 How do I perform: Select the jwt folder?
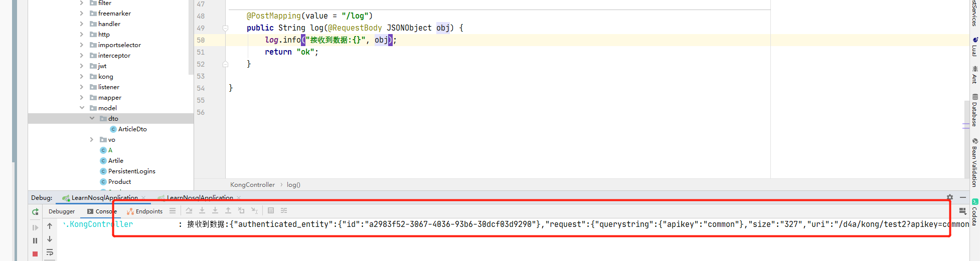point(98,66)
